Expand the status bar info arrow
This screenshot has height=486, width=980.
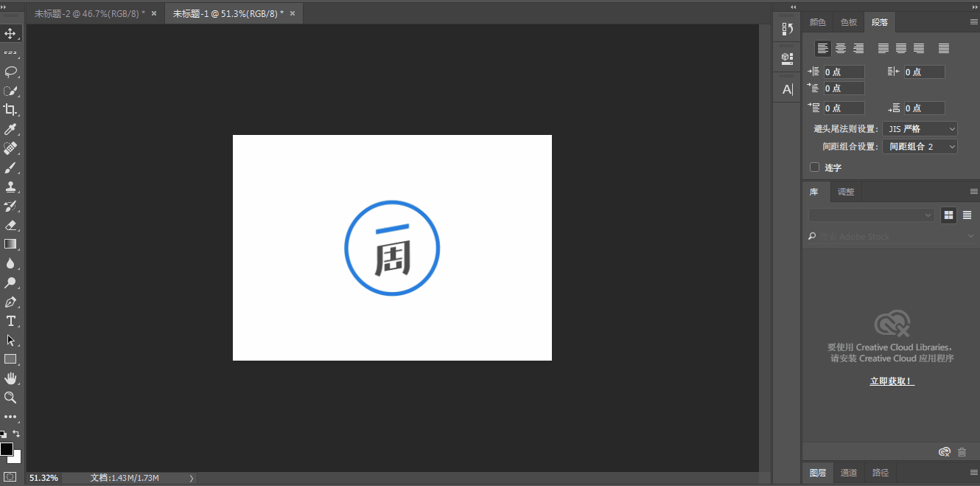[x=192, y=478]
